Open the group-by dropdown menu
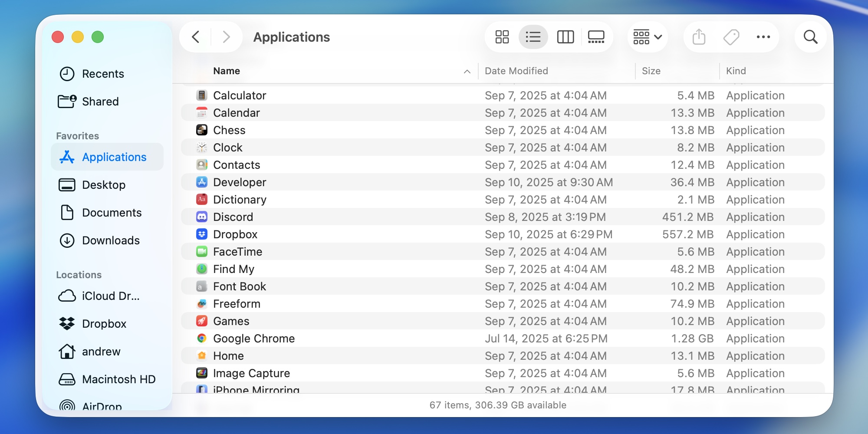This screenshot has height=434, width=868. 647,37
